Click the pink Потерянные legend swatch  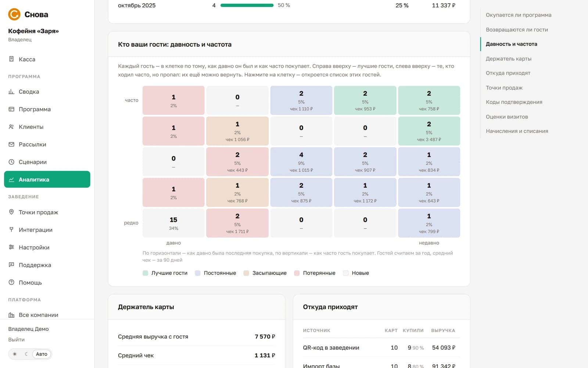pyautogui.click(x=297, y=273)
